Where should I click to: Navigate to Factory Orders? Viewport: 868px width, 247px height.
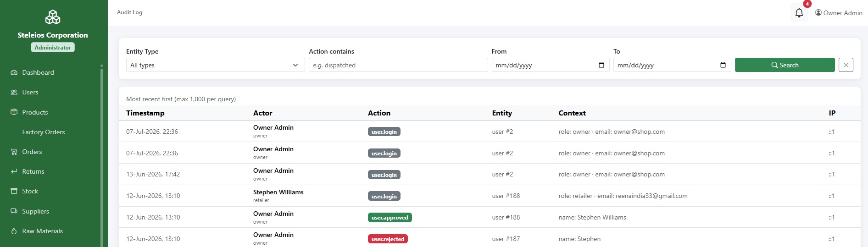pos(44,132)
